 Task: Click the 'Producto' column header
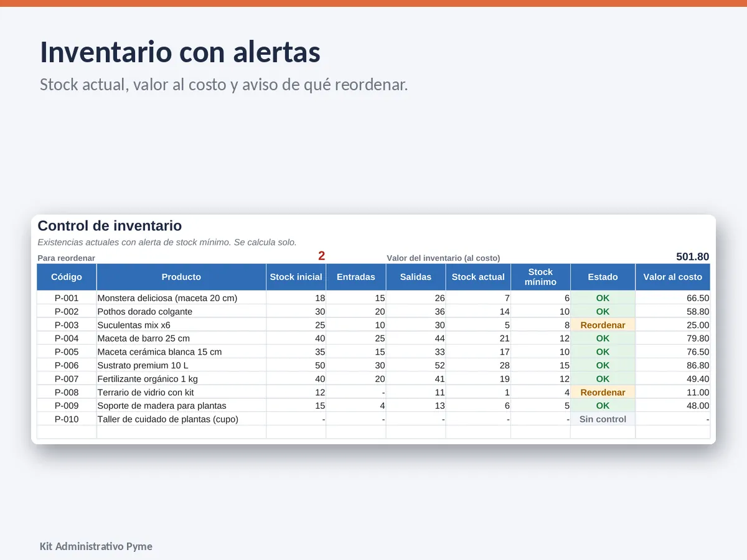[181, 277]
